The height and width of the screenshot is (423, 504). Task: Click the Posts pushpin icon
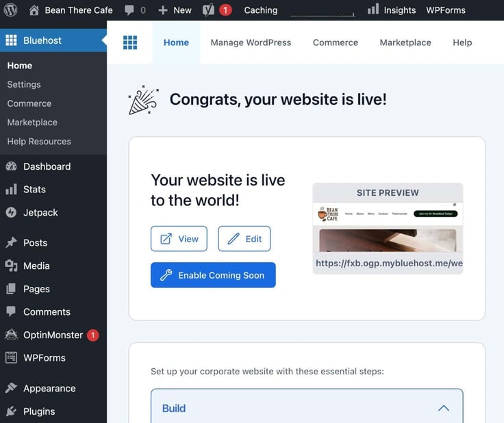point(11,242)
